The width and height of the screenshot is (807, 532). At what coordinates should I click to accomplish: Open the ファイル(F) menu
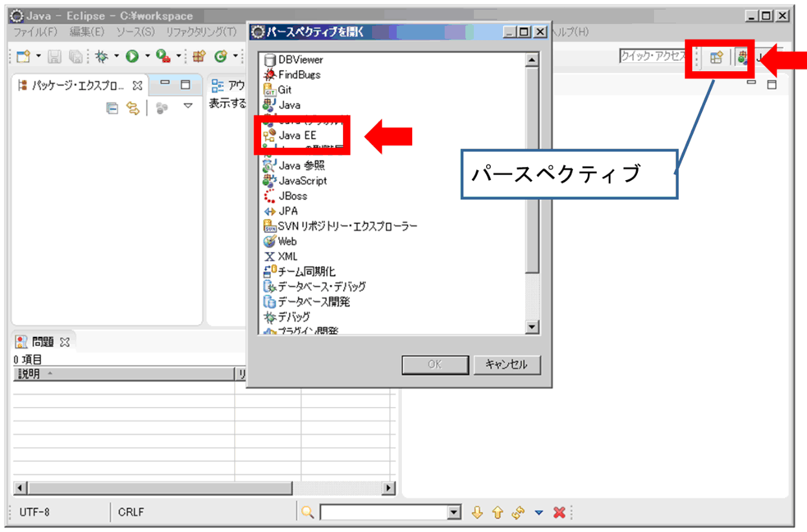click(35, 32)
